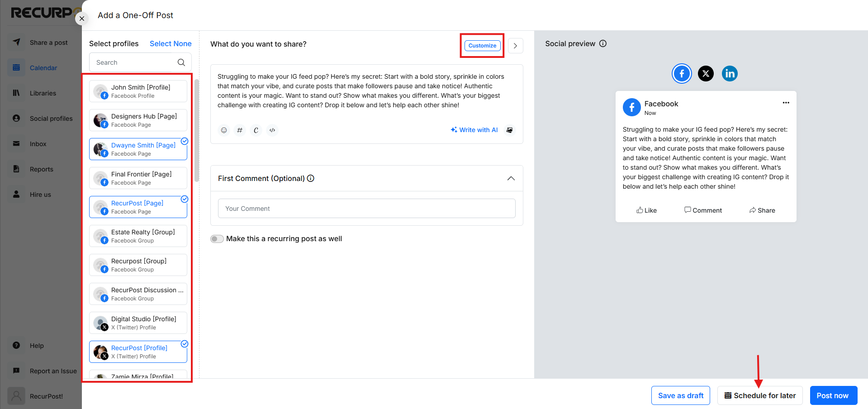Show the LinkedIn social preview
Image resolution: width=868 pixels, height=409 pixels.
[x=730, y=73]
